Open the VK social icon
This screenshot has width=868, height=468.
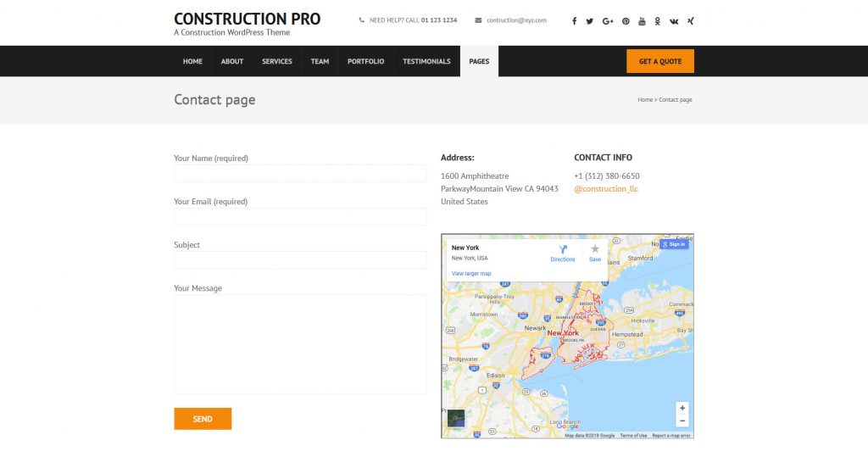click(x=674, y=21)
